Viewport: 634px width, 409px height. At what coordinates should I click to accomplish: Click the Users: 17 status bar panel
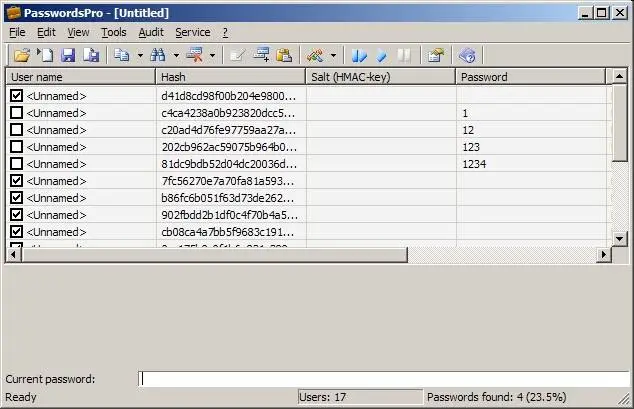point(360,397)
